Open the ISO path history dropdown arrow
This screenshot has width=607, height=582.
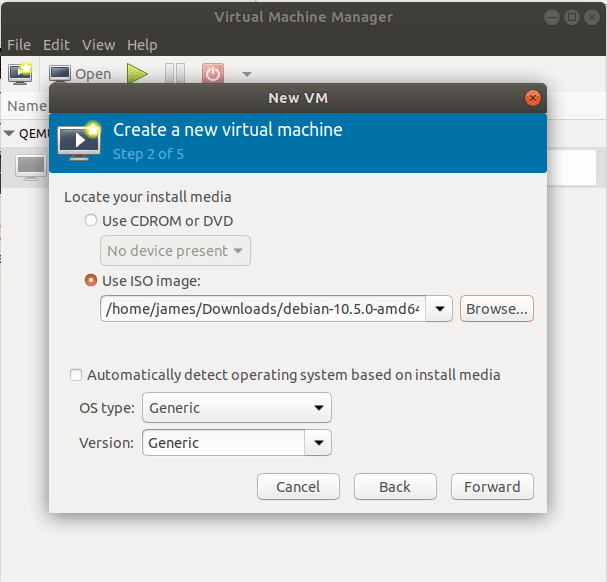(x=440, y=309)
